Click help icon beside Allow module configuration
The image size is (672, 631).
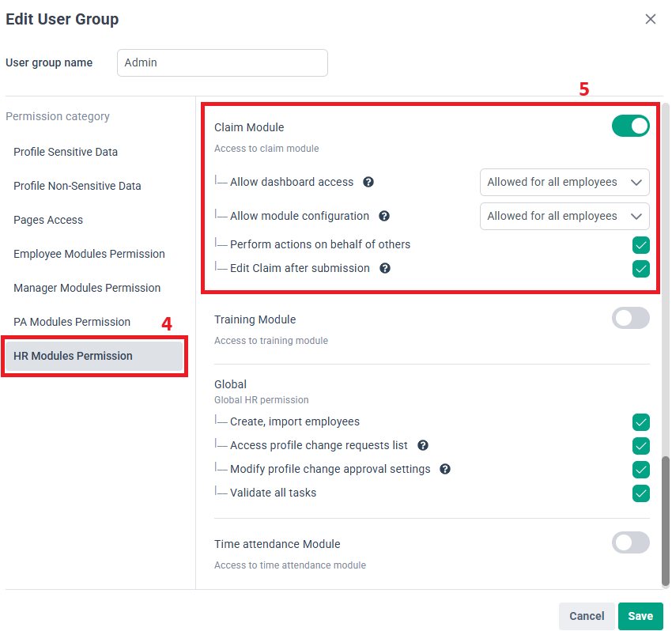click(x=384, y=216)
